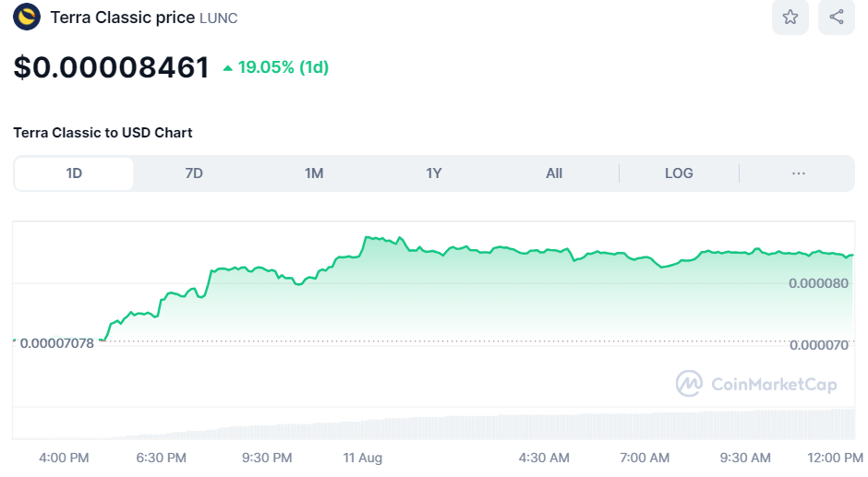868x477 pixels.
Task: Show the All time chart range
Action: 554,173
